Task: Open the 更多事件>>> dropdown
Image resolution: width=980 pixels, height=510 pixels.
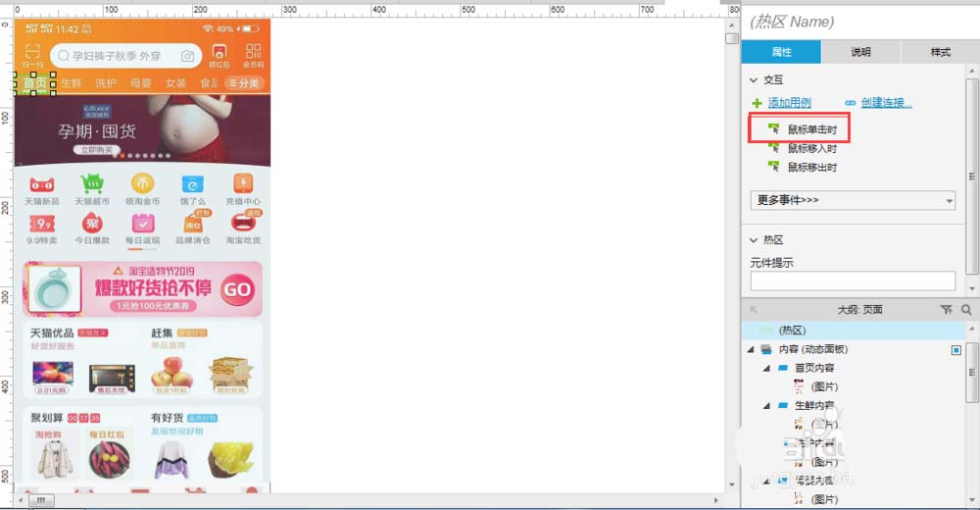Action: pos(853,200)
